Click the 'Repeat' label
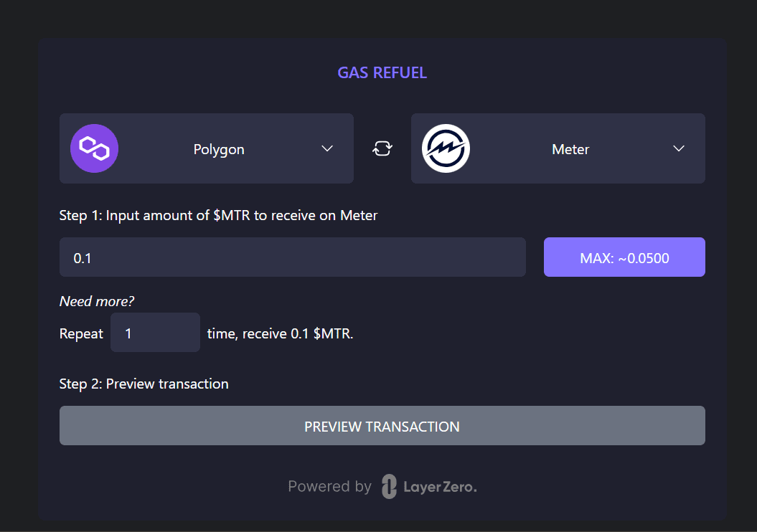The width and height of the screenshot is (757, 532). click(81, 334)
